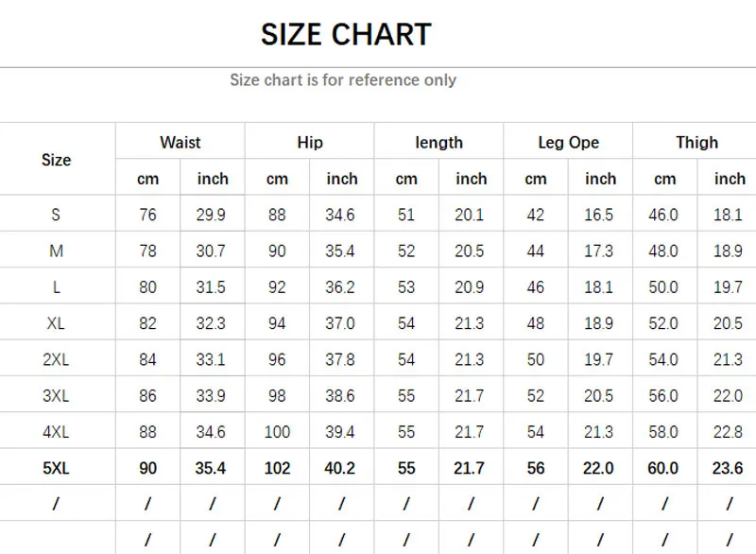Click the 2XL size row label
756x554 pixels.
pos(56,359)
